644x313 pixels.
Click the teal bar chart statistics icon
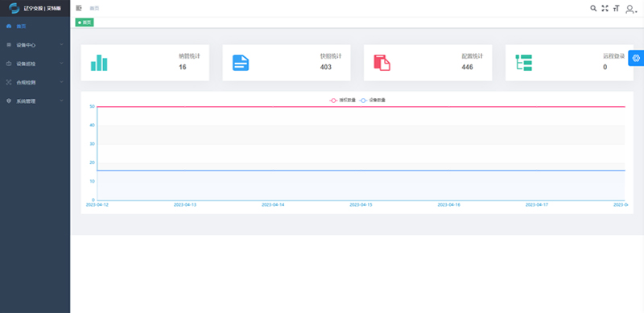click(99, 63)
